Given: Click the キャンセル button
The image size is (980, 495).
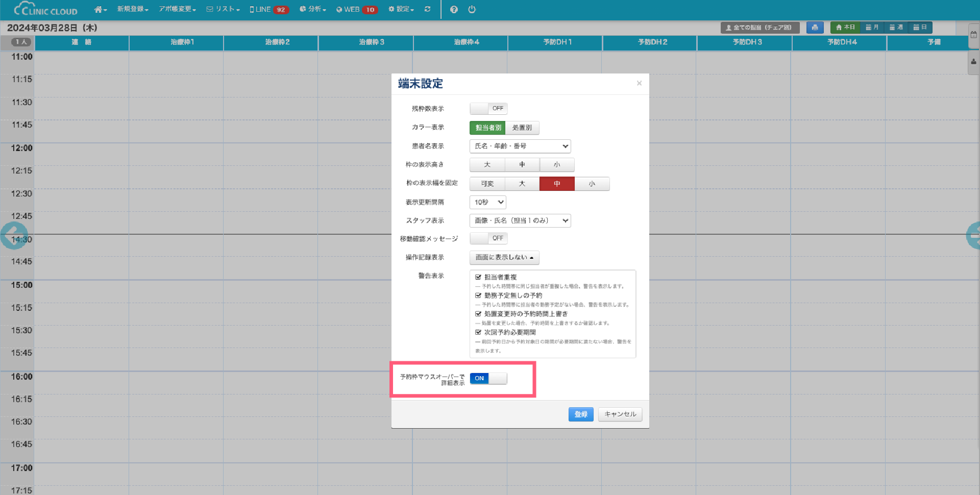Looking at the screenshot, I should 620,414.
